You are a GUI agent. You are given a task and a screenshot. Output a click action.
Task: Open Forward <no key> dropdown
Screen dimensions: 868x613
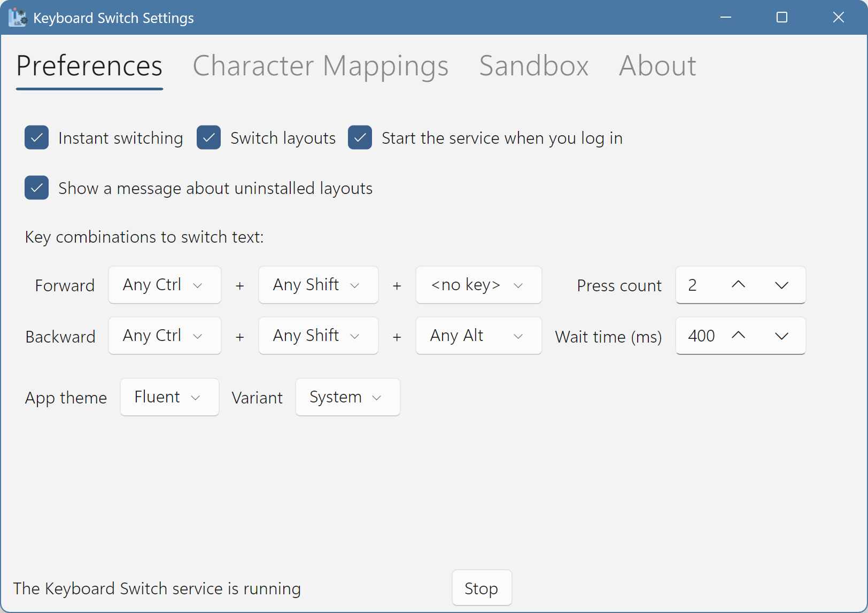click(x=479, y=285)
